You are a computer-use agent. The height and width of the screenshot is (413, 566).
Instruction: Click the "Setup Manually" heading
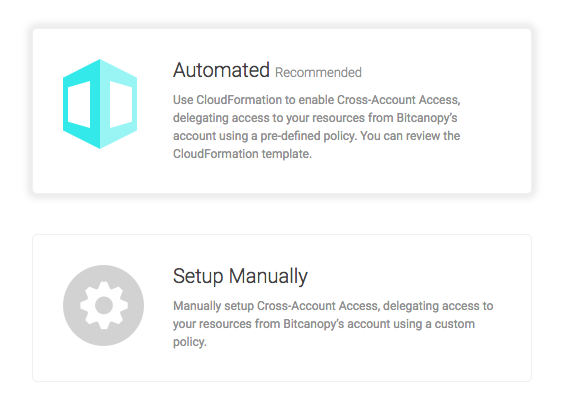(240, 277)
